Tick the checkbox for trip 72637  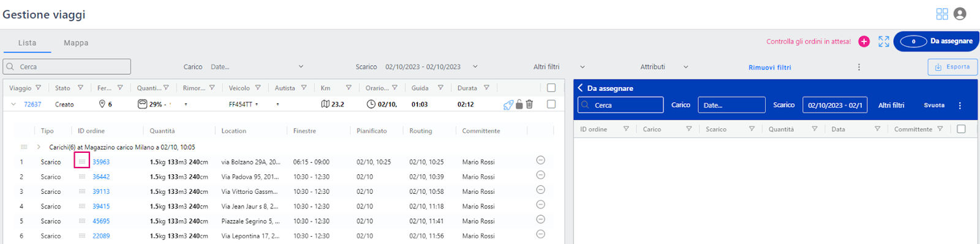click(551, 104)
